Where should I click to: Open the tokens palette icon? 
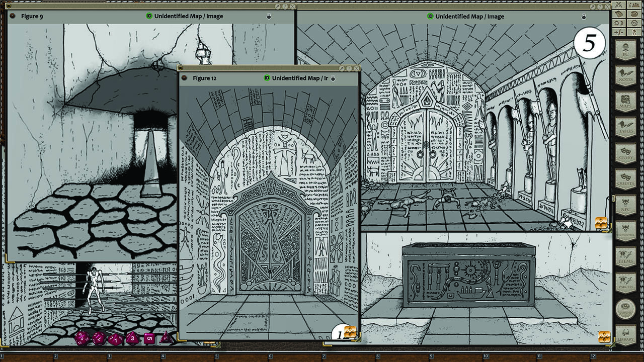coord(634,14)
